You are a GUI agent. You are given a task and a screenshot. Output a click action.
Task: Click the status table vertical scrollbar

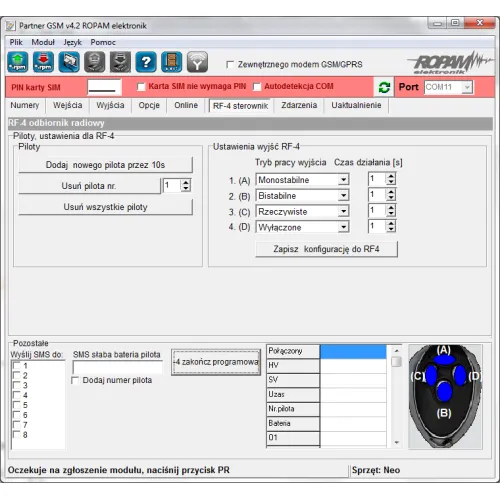(x=396, y=396)
